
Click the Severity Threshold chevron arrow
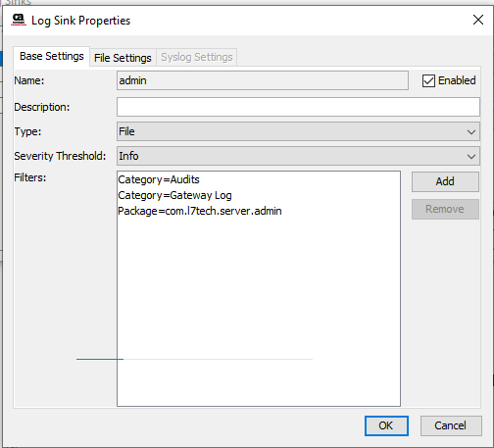pyautogui.click(x=470, y=157)
